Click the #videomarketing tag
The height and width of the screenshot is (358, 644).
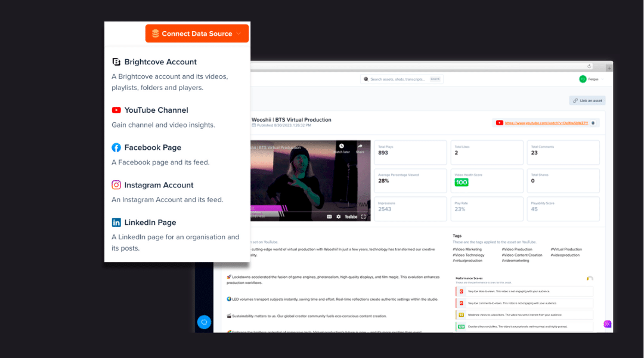[x=515, y=261]
